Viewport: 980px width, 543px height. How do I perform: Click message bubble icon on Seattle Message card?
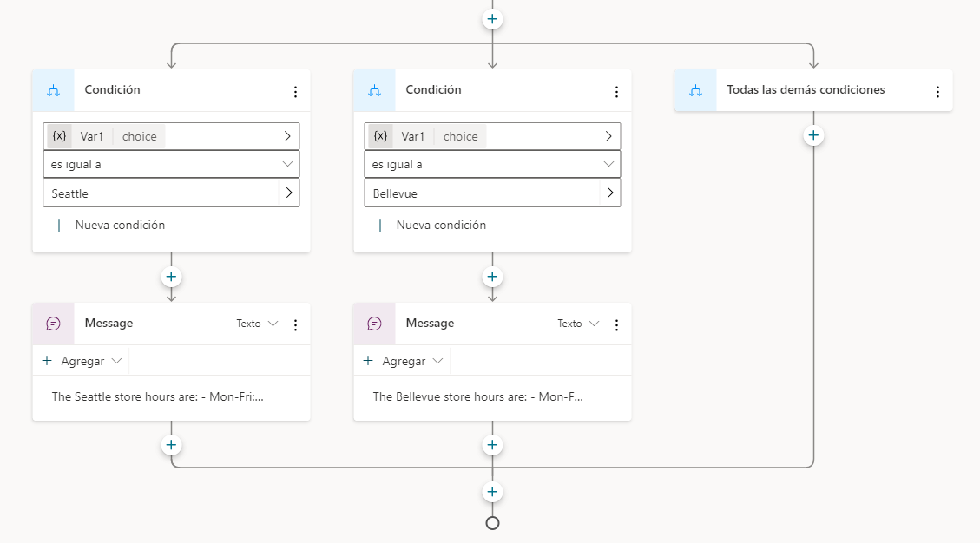(54, 324)
